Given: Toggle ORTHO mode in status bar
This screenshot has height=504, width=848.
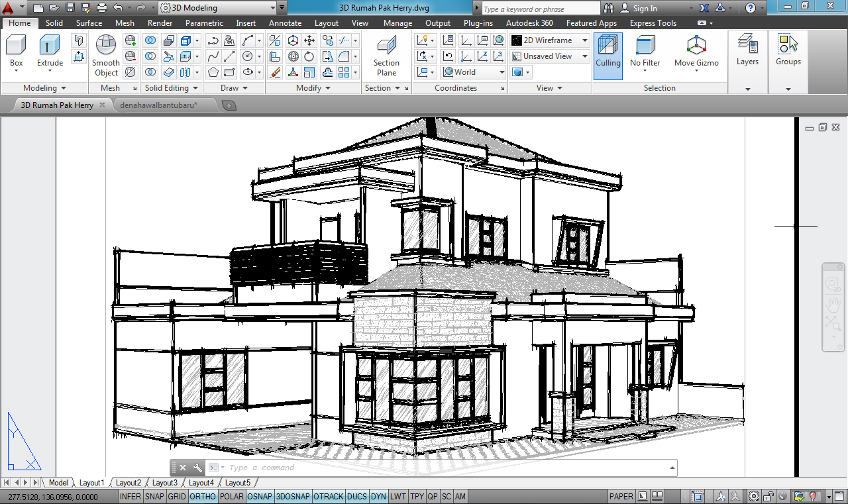Looking at the screenshot, I should click(x=202, y=497).
